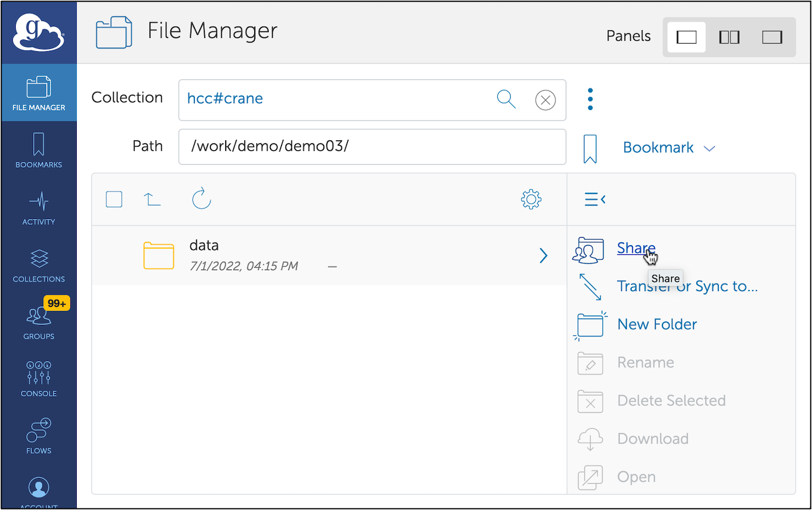Click the Path input field
Screen dimensions: 812x510
372,147
